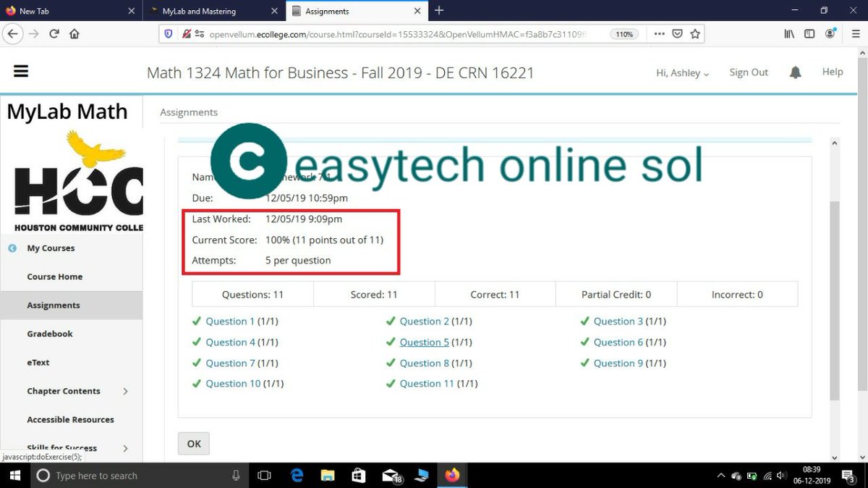Open Gradebook in the sidebar

pyautogui.click(x=50, y=334)
